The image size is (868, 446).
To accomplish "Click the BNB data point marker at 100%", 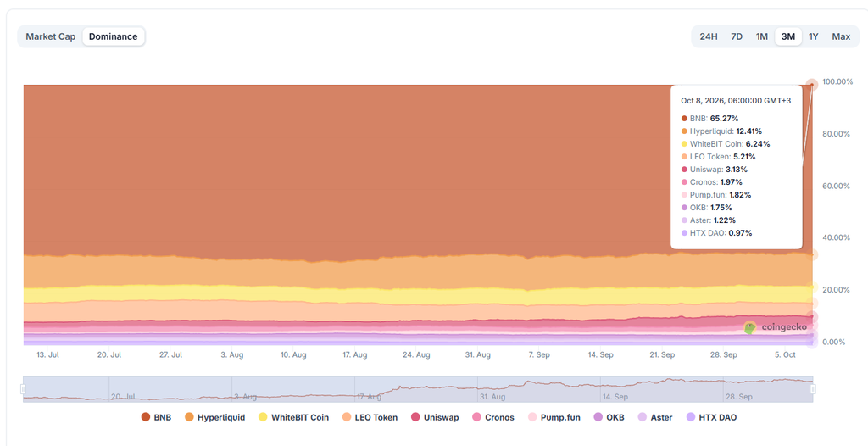I will pyautogui.click(x=812, y=85).
